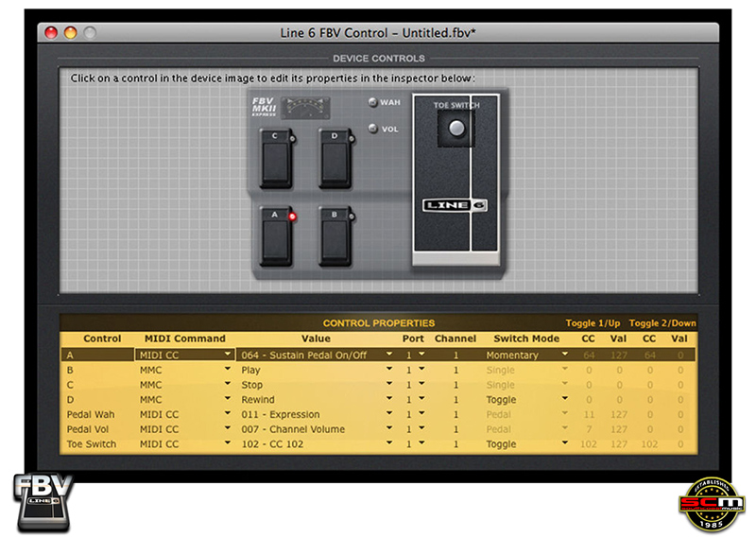The width and height of the screenshot is (756, 538).
Task: Click the Toggle 2/Down header label
Action: pos(662,323)
